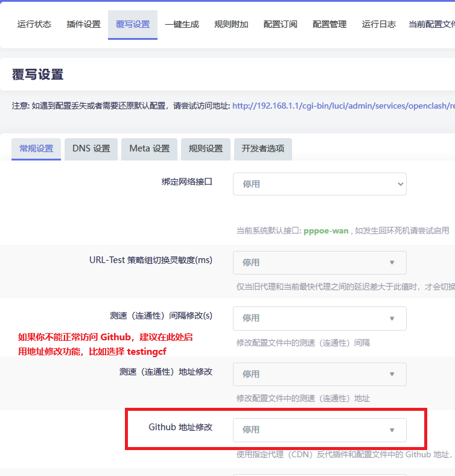The height and width of the screenshot is (476, 455).
Task: Open the 开发者选项 sub-tab
Action: (x=262, y=148)
